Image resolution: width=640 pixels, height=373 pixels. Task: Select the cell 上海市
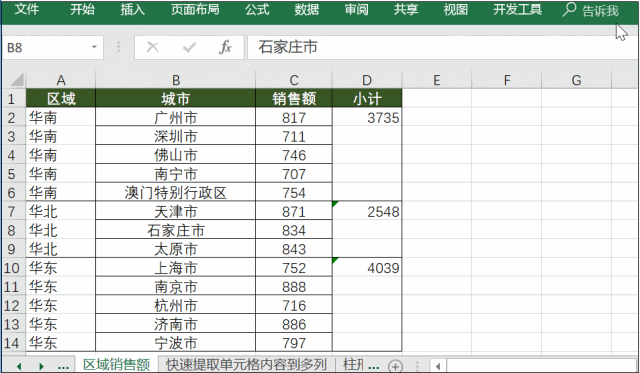176,268
